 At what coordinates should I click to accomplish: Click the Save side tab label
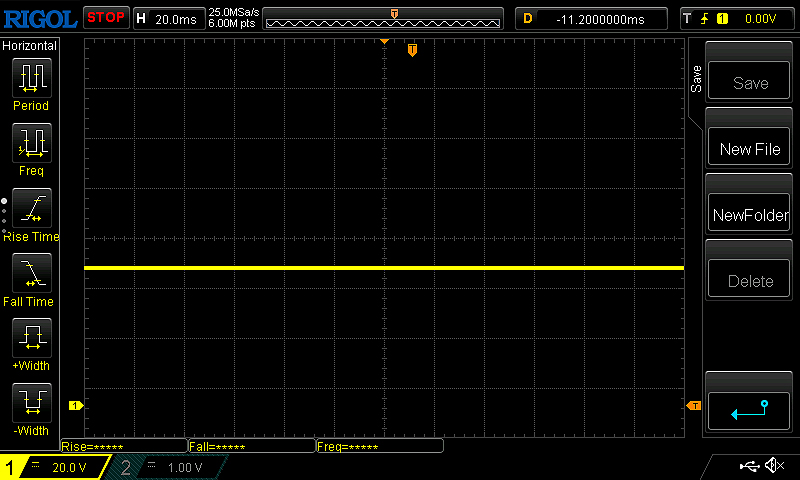pos(696,79)
